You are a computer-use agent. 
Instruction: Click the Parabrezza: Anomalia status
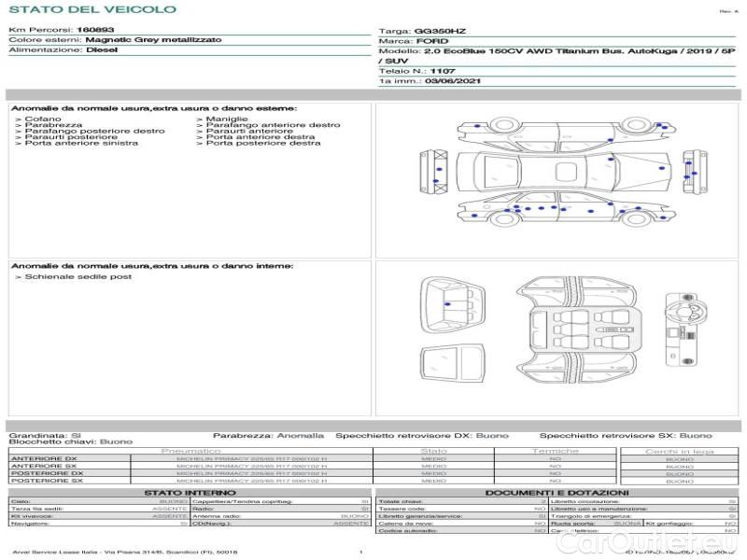(268, 435)
